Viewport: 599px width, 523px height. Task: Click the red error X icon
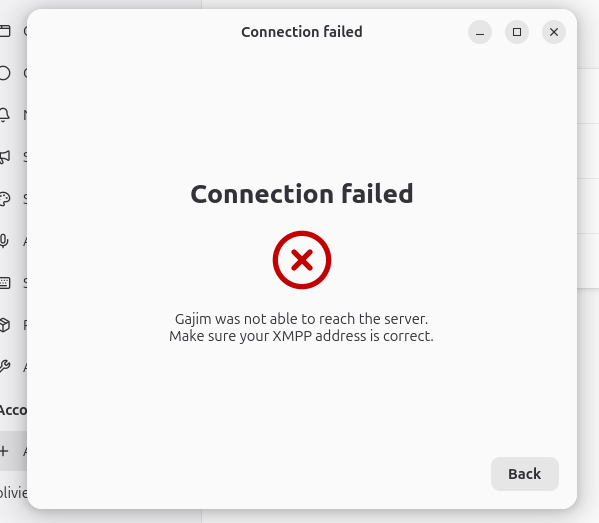302,260
